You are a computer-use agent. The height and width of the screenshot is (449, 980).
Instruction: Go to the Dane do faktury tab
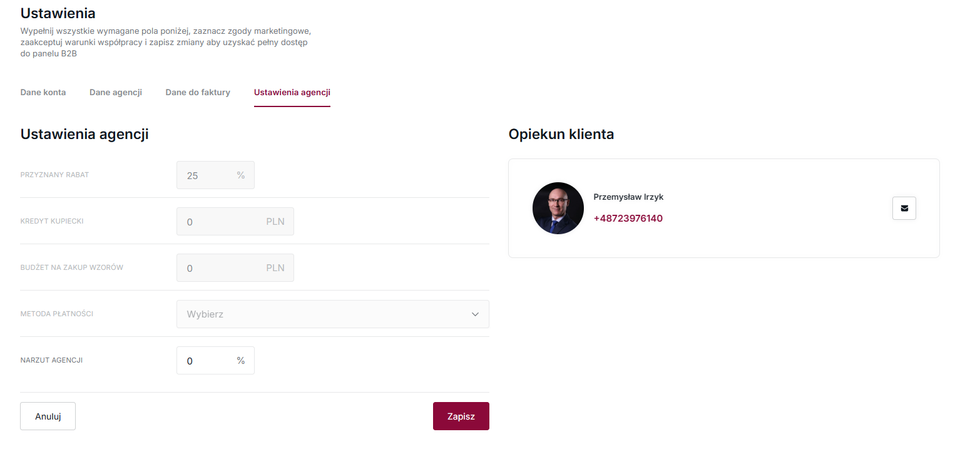click(x=198, y=93)
